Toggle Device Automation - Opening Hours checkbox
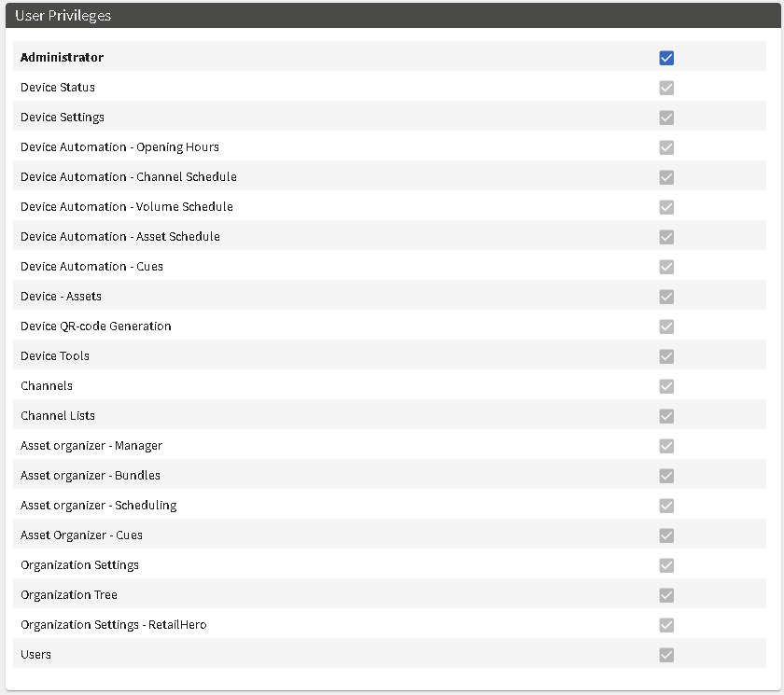 [666, 147]
